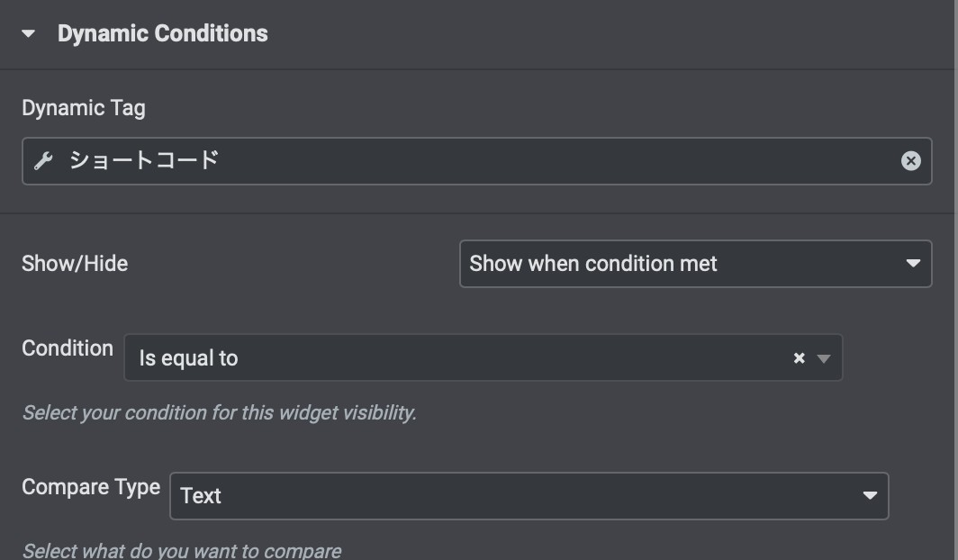Click the Dynamic Tag label

(x=84, y=108)
